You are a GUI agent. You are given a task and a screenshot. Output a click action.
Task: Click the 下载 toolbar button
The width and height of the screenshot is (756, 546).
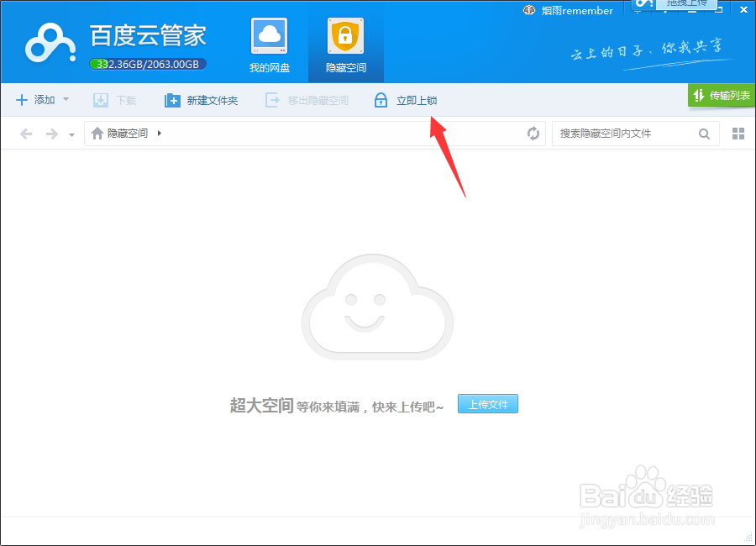[x=115, y=100]
